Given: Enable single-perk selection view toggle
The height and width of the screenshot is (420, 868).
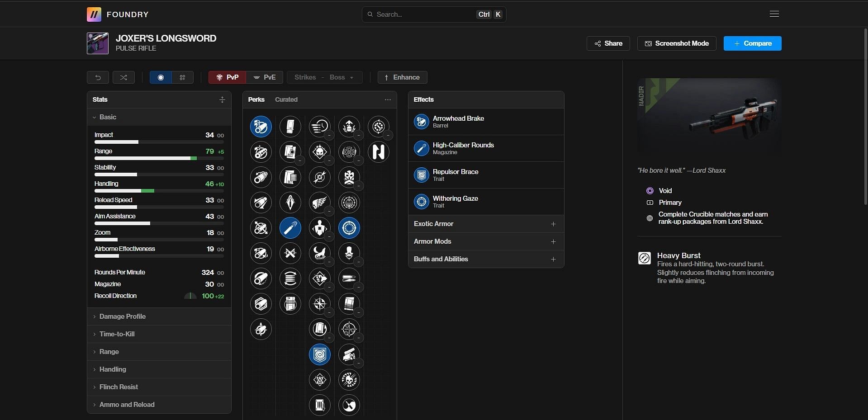Looking at the screenshot, I should [x=161, y=77].
